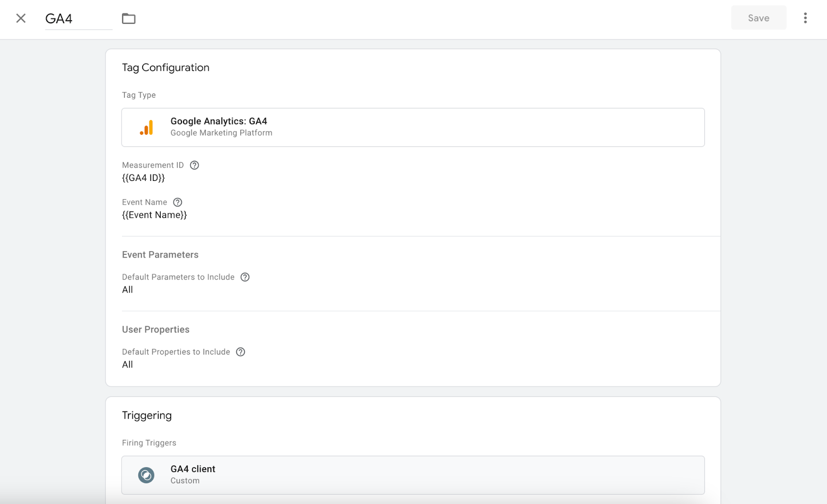Show help for Default Properties to Include

(240, 352)
